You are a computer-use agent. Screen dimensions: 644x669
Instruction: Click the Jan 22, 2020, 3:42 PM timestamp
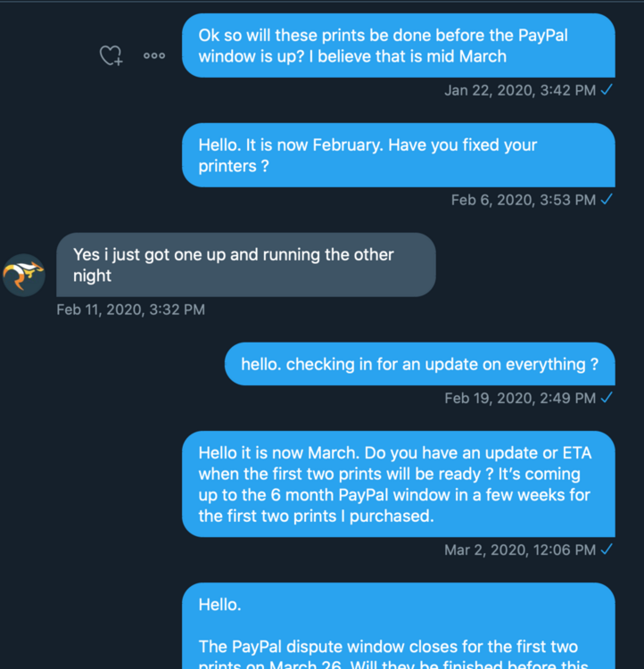(520, 90)
